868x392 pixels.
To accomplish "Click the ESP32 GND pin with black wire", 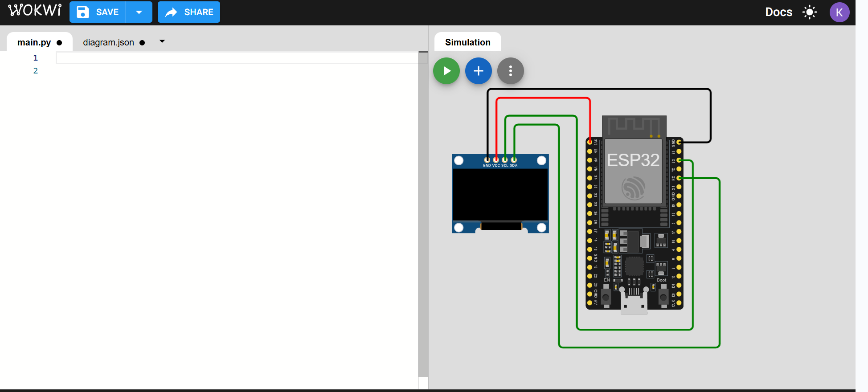I will tap(679, 142).
